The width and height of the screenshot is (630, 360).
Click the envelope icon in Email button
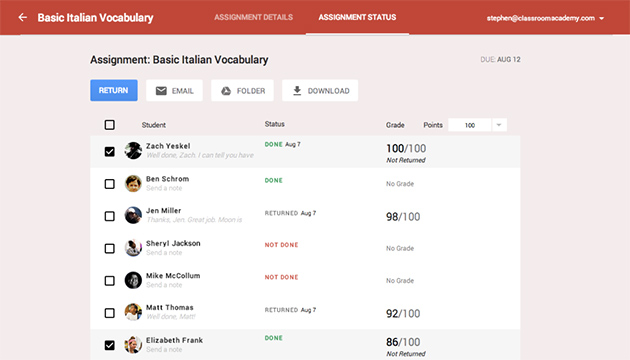pyautogui.click(x=161, y=91)
